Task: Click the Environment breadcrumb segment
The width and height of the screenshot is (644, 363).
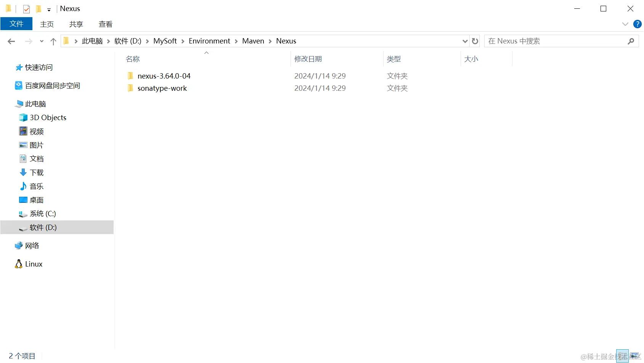Action: (x=209, y=41)
